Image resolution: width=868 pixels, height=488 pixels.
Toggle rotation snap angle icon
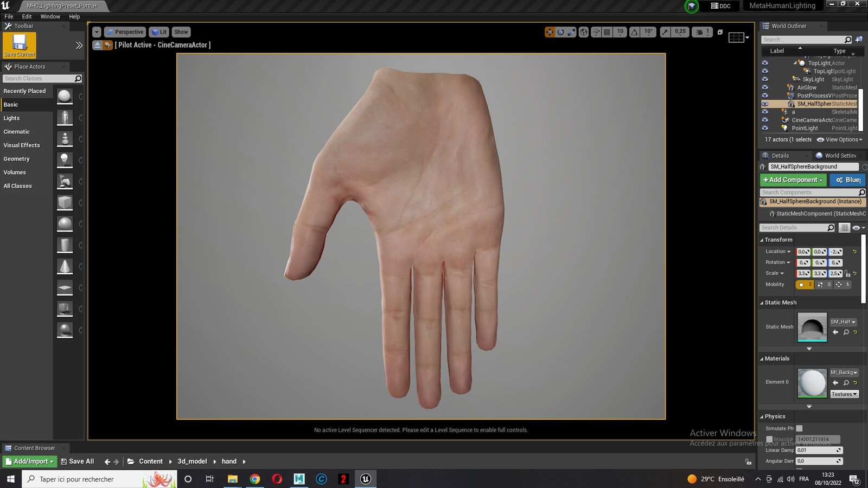(x=634, y=32)
